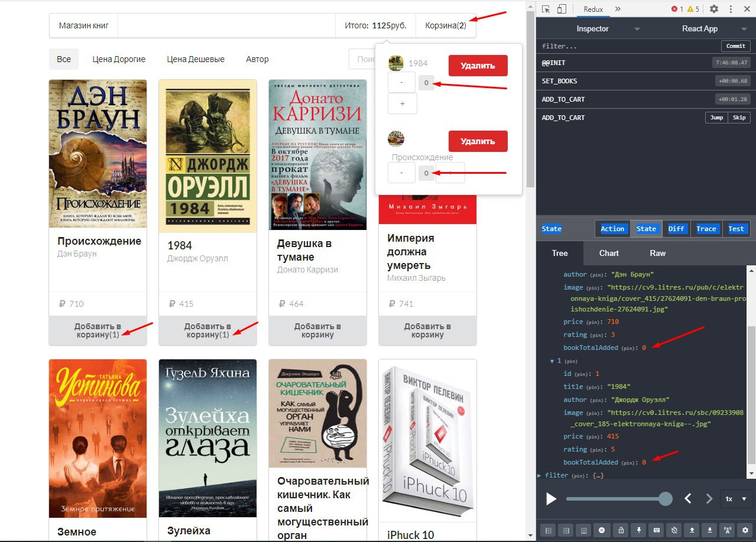Screen dimensions: 756x542
Task: Select the SET_BOOKS action row
Action: tap(646, 81)
